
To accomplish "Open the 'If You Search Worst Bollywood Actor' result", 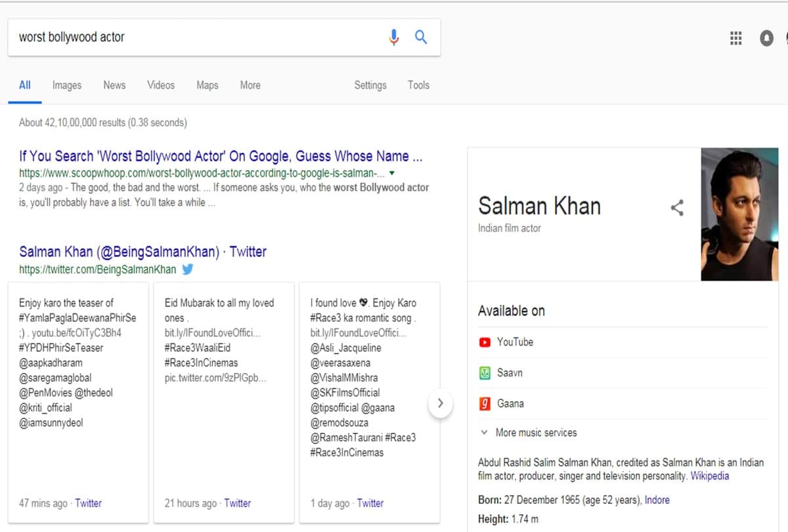I will pos(221,156).
